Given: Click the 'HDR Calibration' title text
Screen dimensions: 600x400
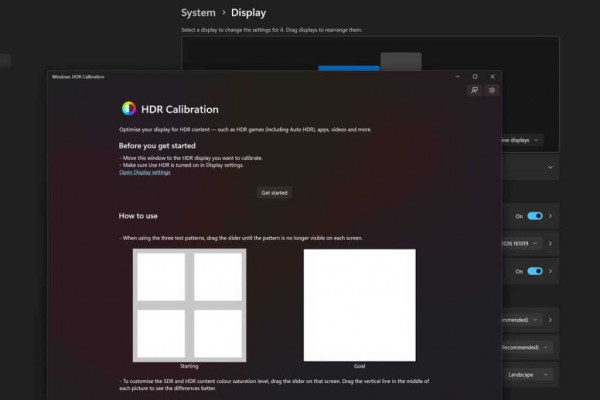Looking at the screenshot, I should (x=180, y=109).
